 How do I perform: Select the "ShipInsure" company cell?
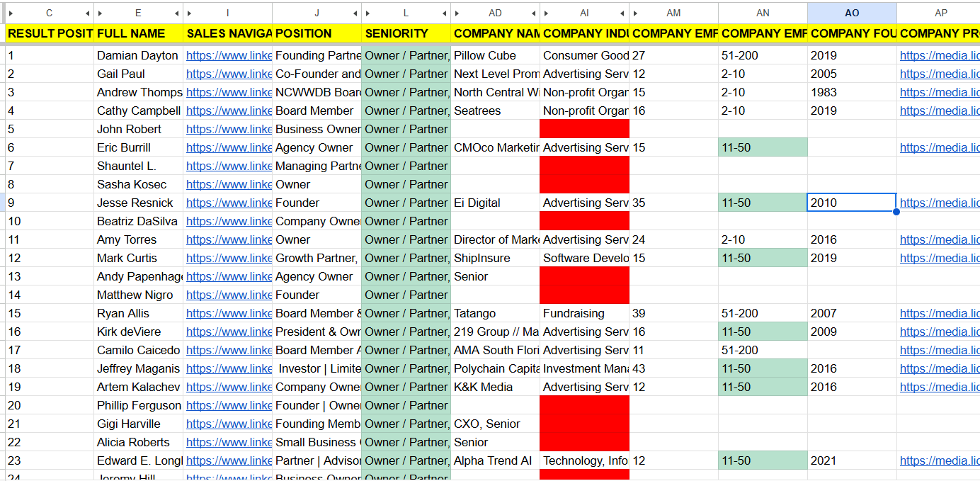coord(495,258)
